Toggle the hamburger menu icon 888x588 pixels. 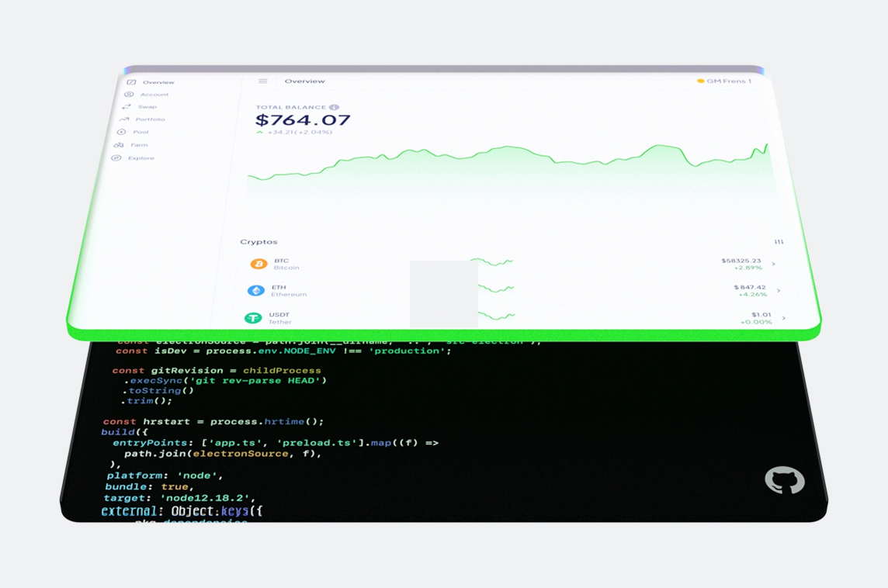point(263,81)
